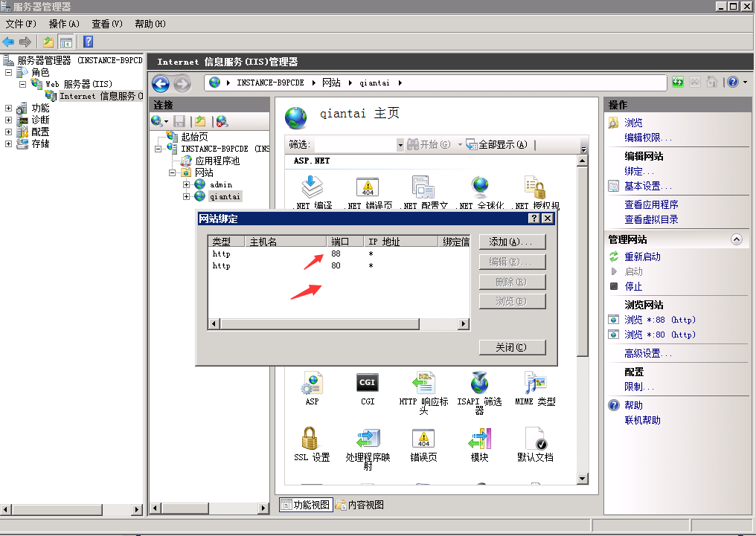Open the 模块 feature icon
This screenshot has width=756, height=536.
[479, 439]
